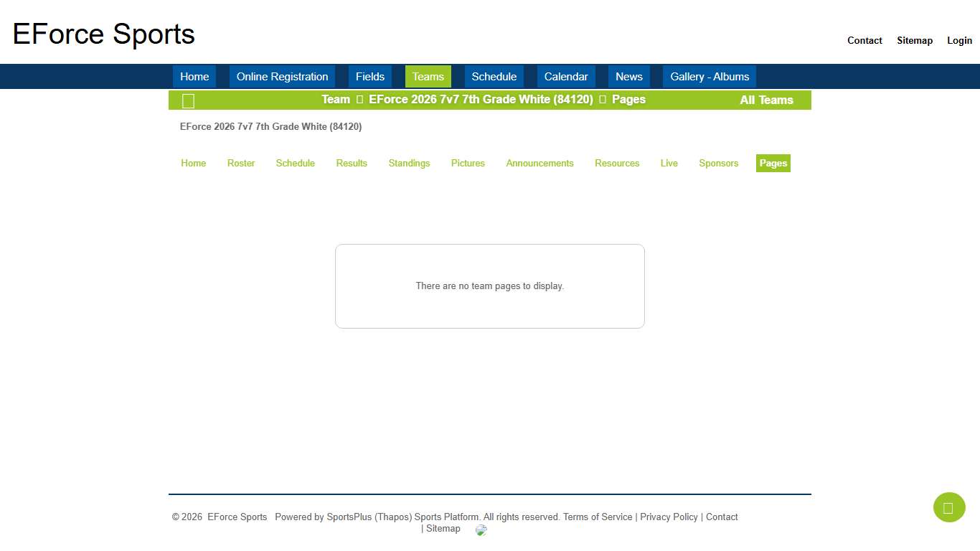The width and height of the screenshot is (980, 551).
Task: Open the Gallery - Albums menu item
Action: click(x=709, y=77)
